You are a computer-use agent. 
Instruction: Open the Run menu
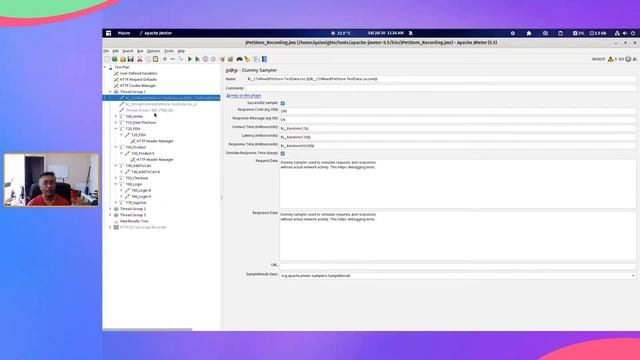140,51
